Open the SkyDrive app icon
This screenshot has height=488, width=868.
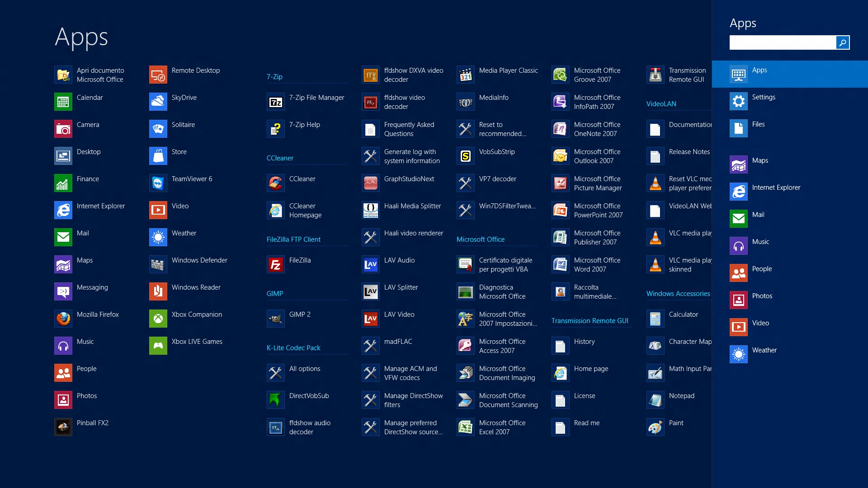(x=158, y=102)
